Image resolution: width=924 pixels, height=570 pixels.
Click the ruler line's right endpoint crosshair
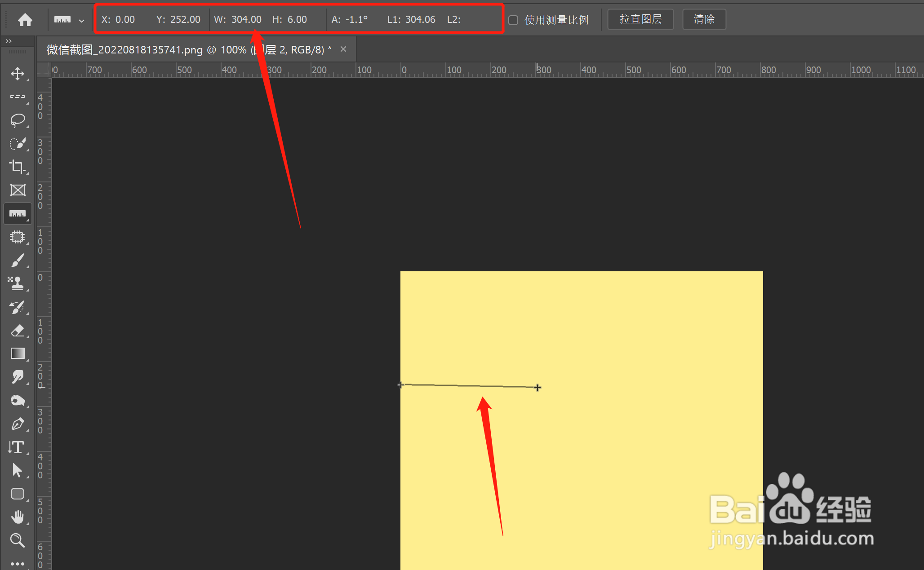point(538,387)
